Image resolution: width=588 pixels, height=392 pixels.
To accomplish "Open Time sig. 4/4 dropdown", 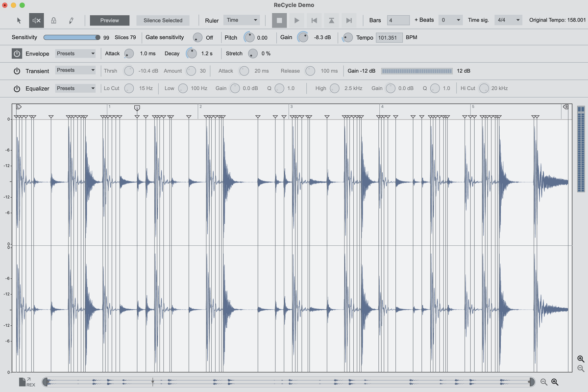I will click(508, 20).
